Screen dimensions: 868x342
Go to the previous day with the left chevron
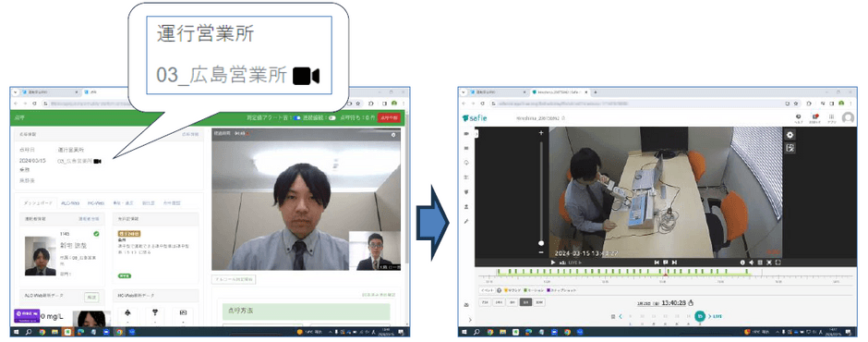click(621, 316)
